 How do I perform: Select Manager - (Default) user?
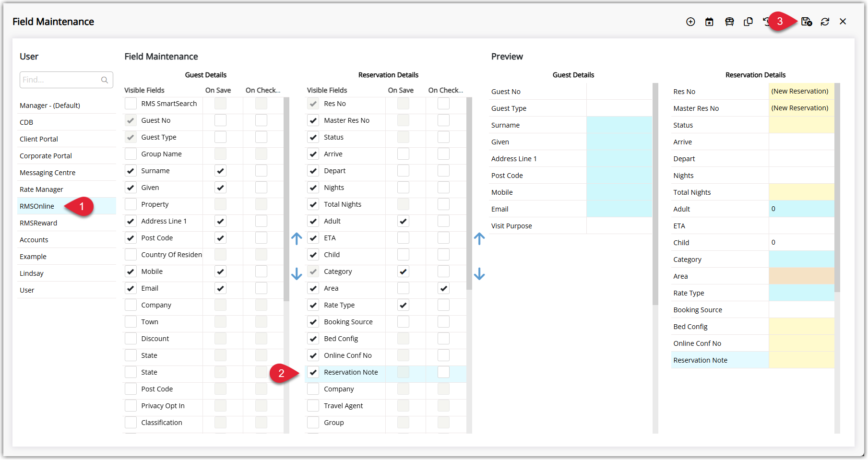(67, 106)
